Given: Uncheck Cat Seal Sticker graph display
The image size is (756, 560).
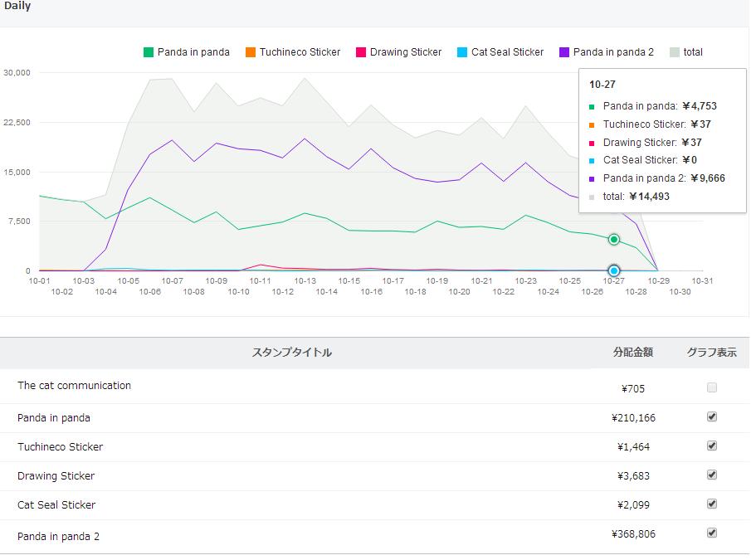Looking at the screenshot, I should [712, 504].
